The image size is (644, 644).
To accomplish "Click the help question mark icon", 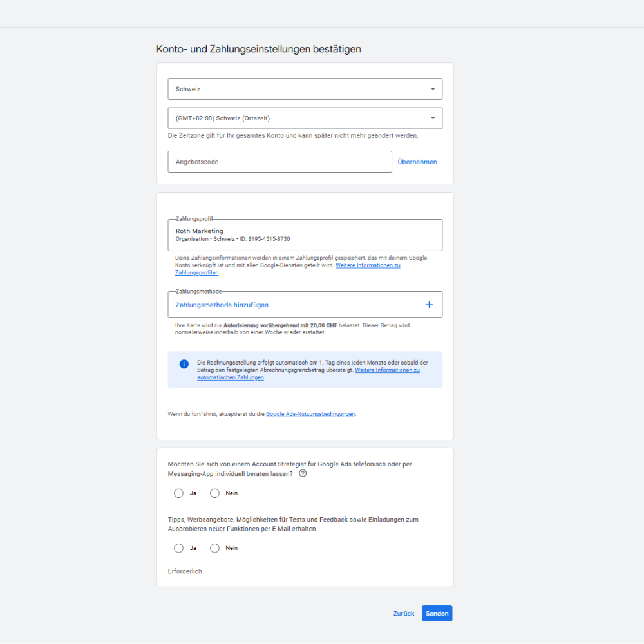I will point(303,473).
